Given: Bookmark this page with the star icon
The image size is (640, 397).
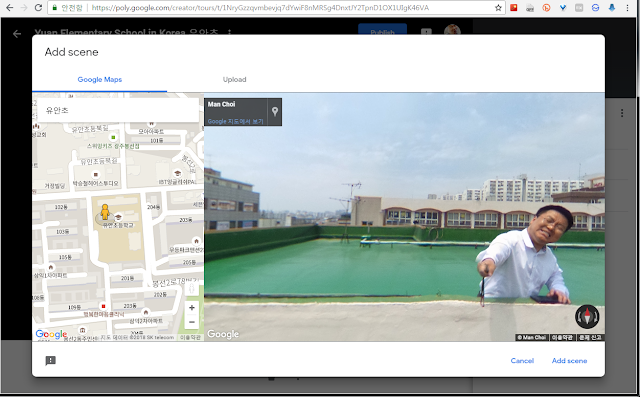Looking at the screenshot, I should coord(498,8).
